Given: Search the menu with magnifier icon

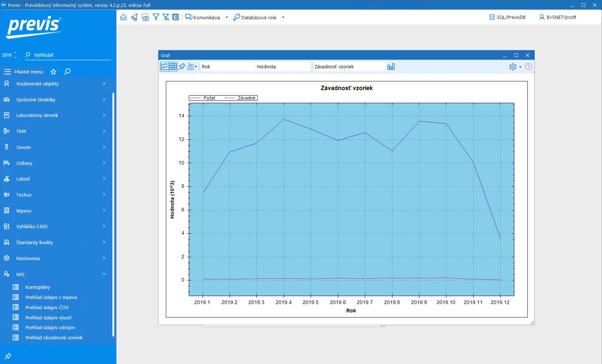Looking at the screenshot, I should coord(67,72).
